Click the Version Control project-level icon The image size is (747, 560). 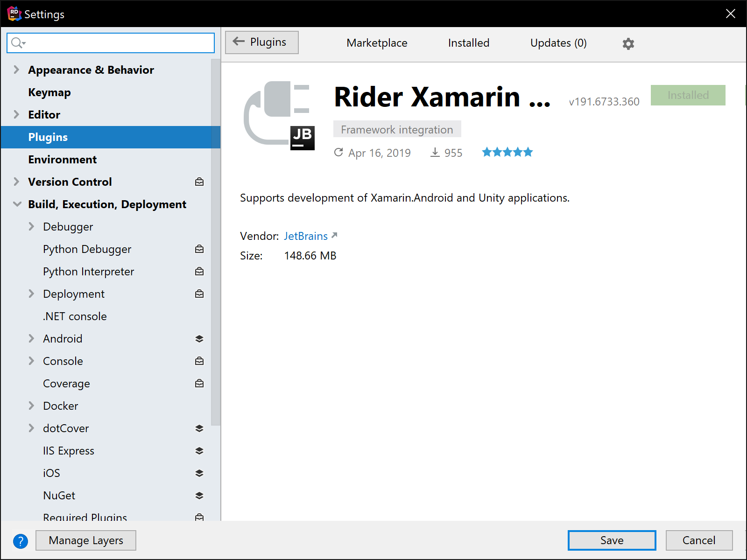click(199, 182)
